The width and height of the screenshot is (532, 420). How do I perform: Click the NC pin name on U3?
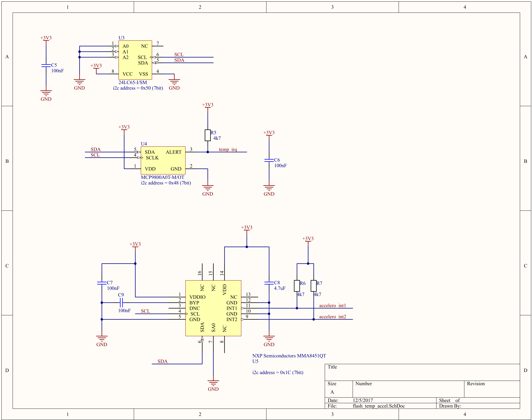[145, 46]
